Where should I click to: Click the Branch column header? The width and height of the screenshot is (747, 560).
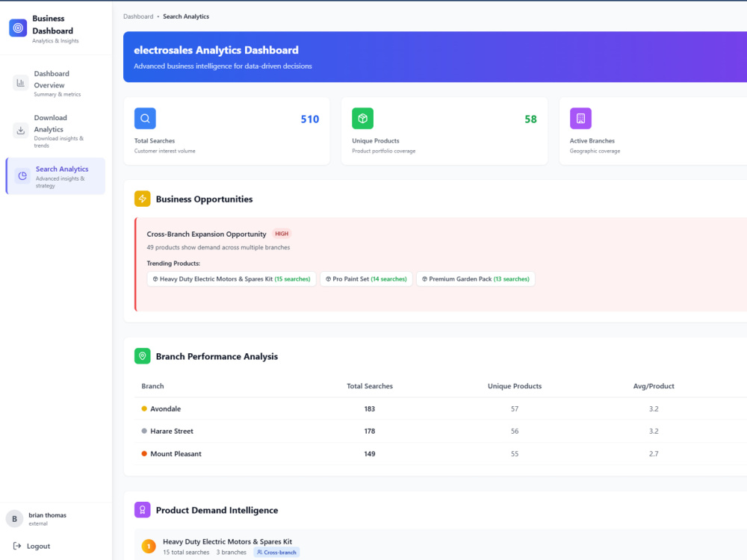[152, 386]
